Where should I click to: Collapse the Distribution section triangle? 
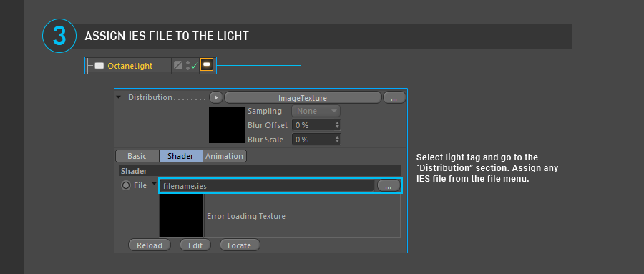tap(119, 97)
